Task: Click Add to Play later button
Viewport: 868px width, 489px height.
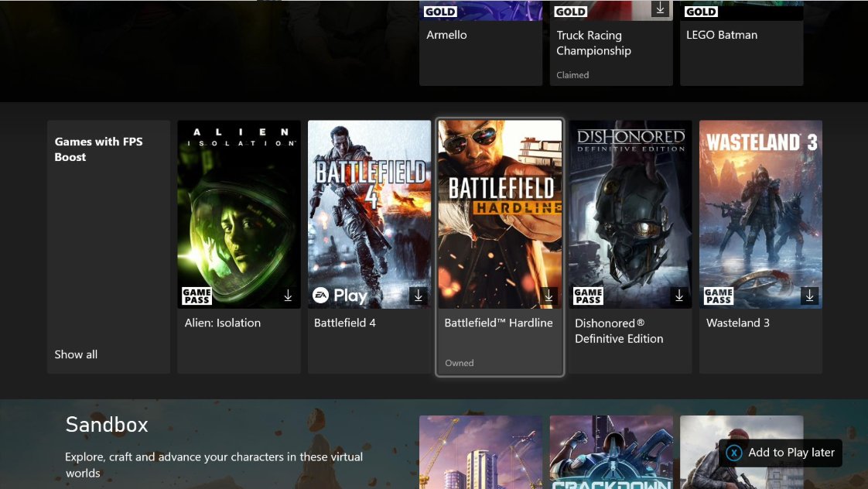Action: (781, 453)
